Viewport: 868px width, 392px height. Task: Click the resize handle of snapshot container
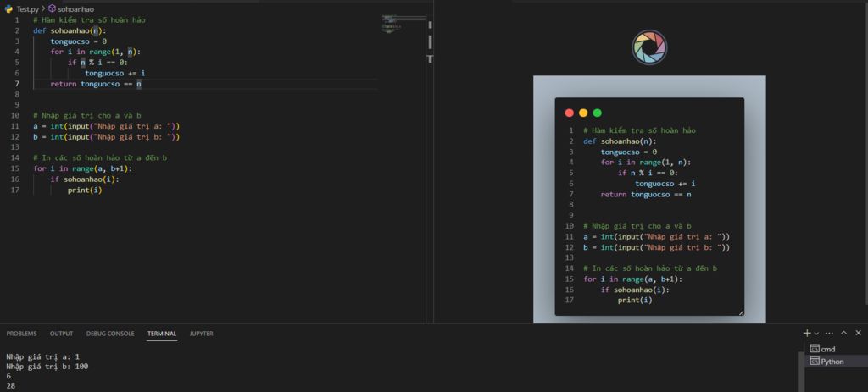click(x=740, y=312)
